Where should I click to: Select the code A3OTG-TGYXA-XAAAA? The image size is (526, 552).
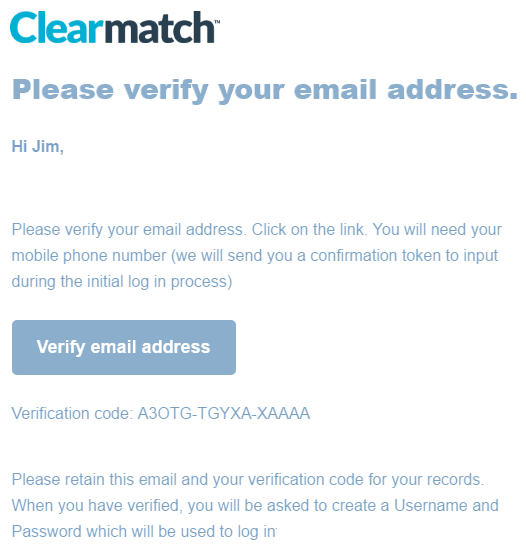[x=224, y=413]
